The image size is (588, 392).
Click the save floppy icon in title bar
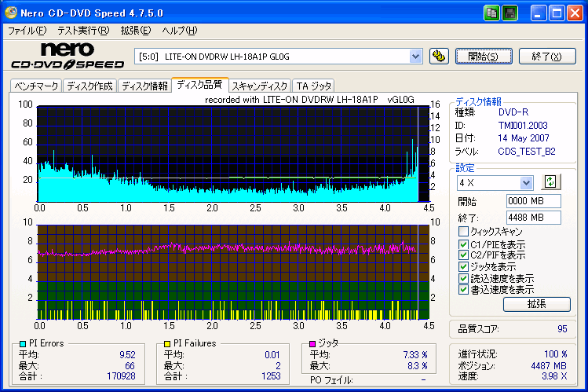(509, 13)
